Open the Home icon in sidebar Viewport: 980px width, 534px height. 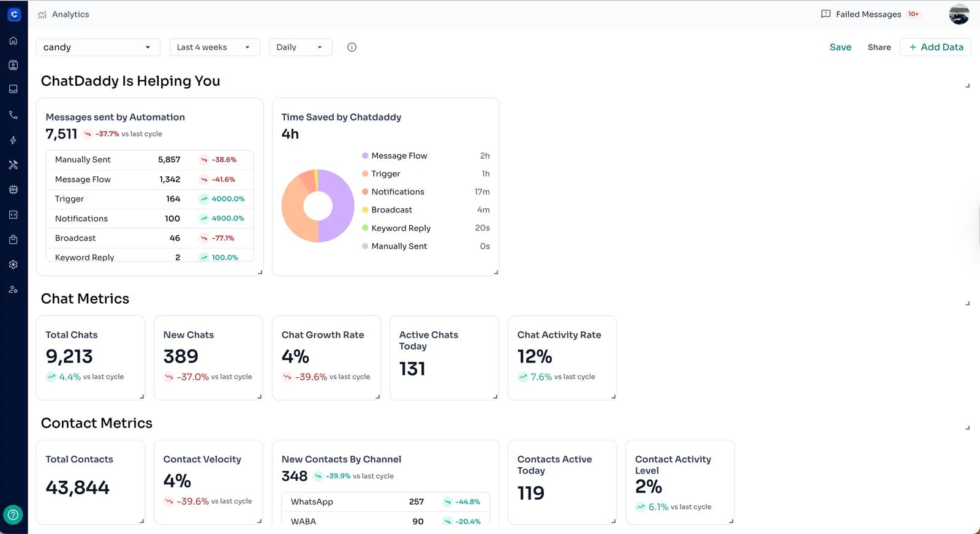tap(13, 41)
